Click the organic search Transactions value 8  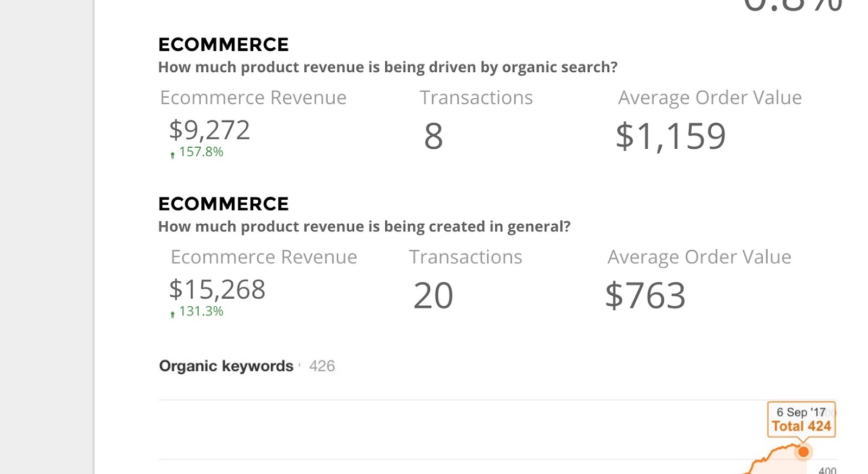tap(433, 136)
